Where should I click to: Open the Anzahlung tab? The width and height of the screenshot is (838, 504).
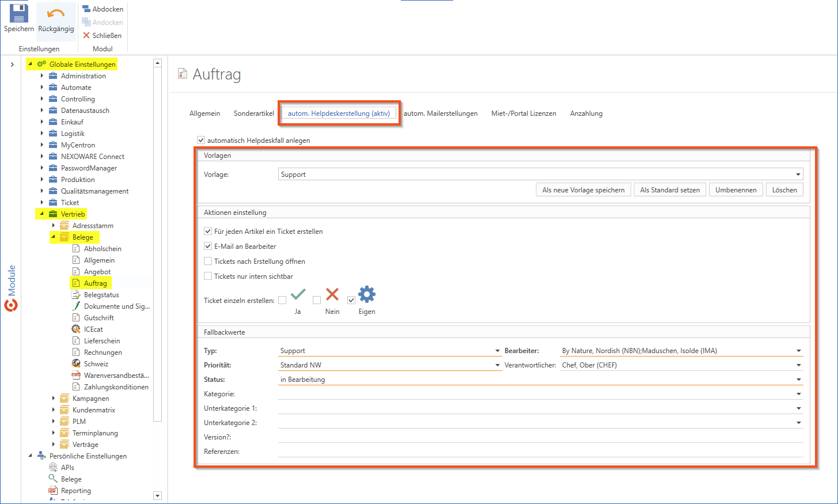(586, 113)
